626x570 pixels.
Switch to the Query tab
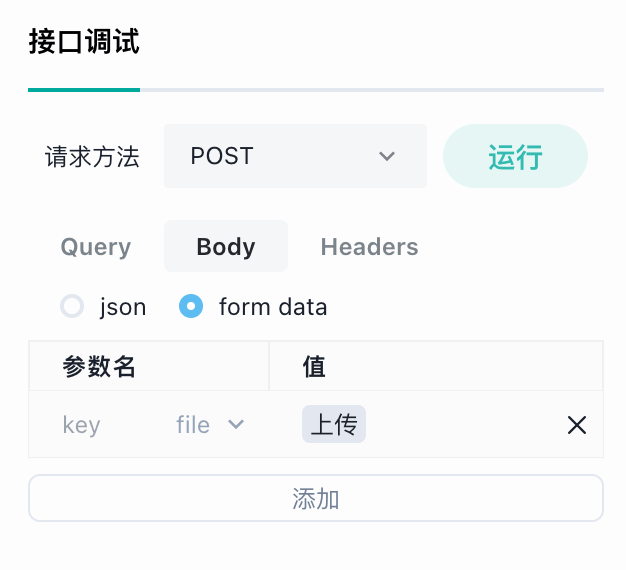point(96,246)
